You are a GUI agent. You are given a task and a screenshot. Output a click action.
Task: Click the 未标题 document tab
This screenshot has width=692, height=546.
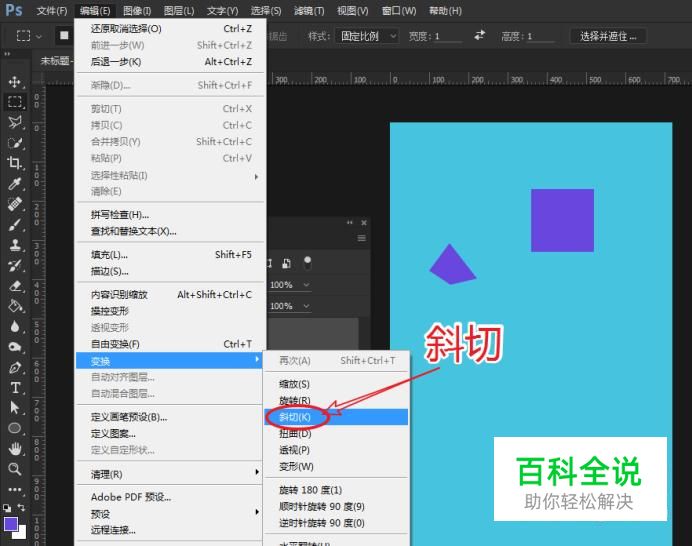56,61
